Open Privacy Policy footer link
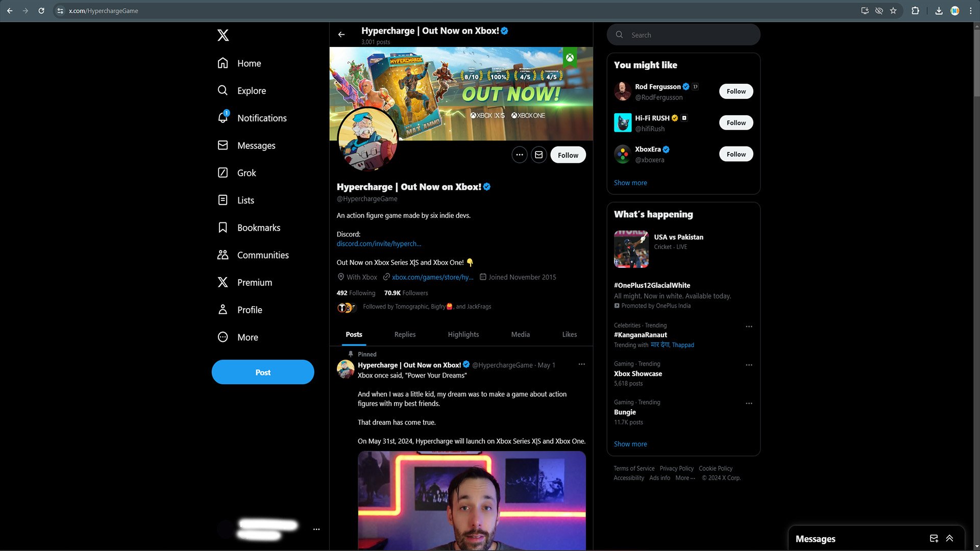Image resolution: width=980 pixels, height=551 pixels. coord(676,468)
